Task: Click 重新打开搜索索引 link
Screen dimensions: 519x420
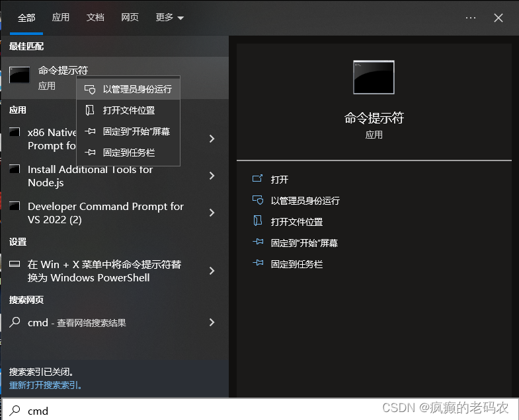Action: [46, 385]
